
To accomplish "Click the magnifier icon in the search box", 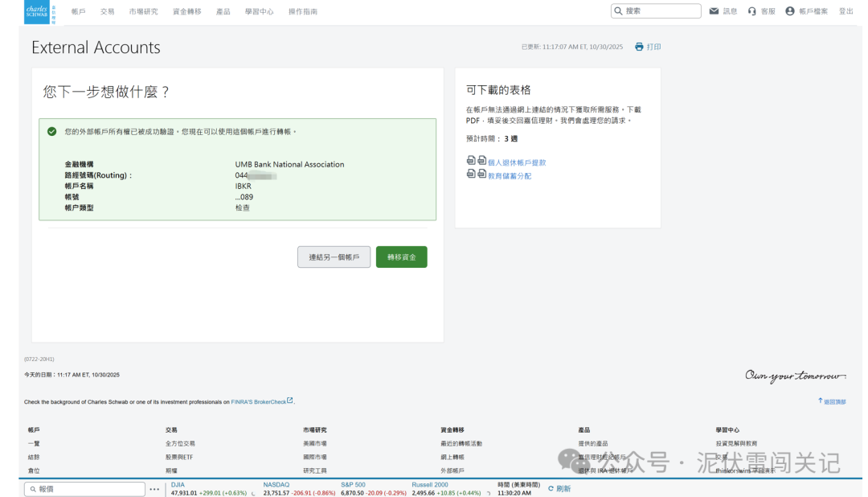I will [619, 10].
